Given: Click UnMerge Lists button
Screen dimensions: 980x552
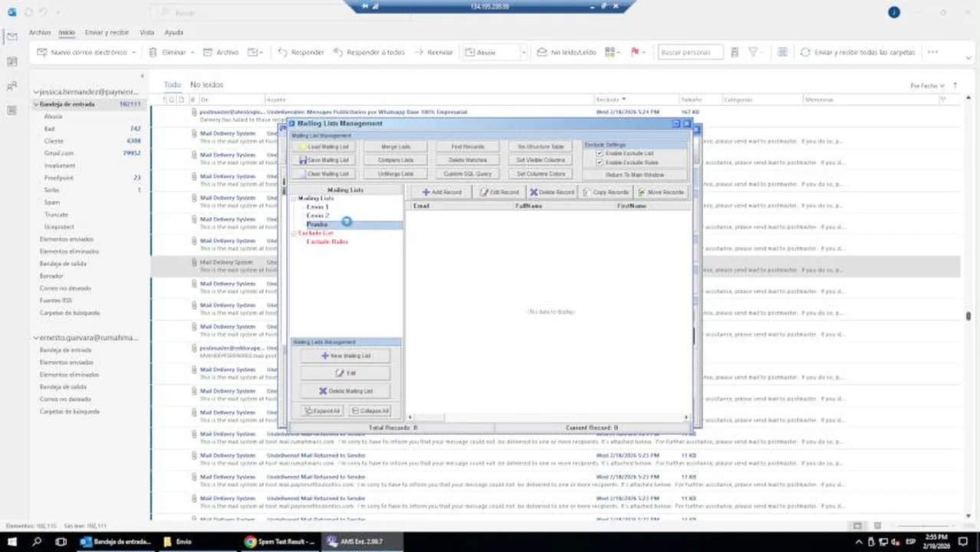Looking at the screenshot, I should coord(396,174).
